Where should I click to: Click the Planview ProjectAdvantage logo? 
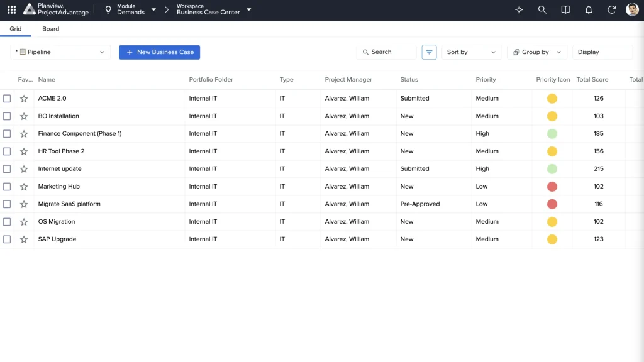(56, 9)
